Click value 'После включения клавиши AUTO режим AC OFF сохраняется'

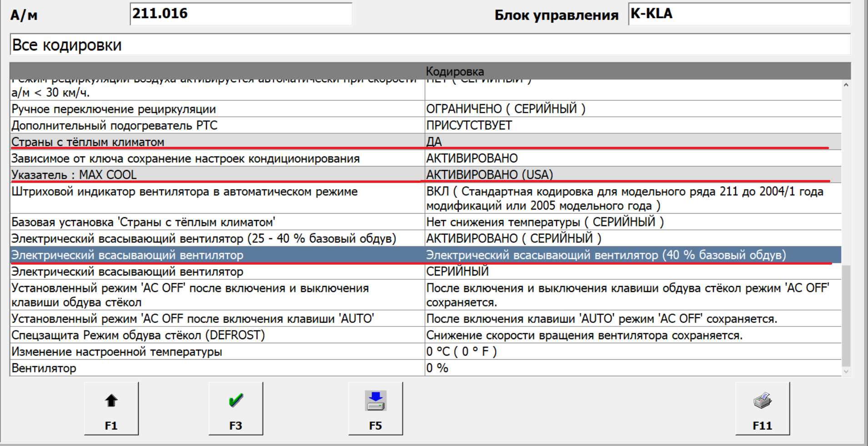[x=633, y=319]
